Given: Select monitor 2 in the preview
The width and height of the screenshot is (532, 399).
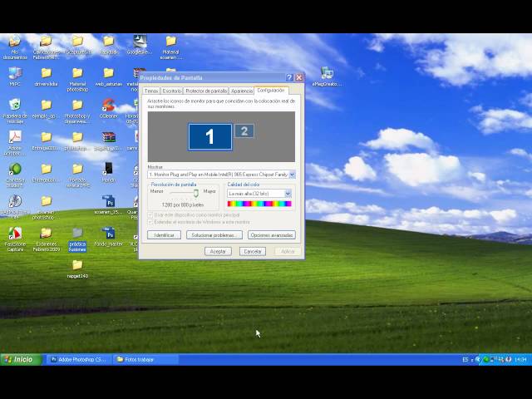Looking at the screenshot, I should tap(244, 131).
